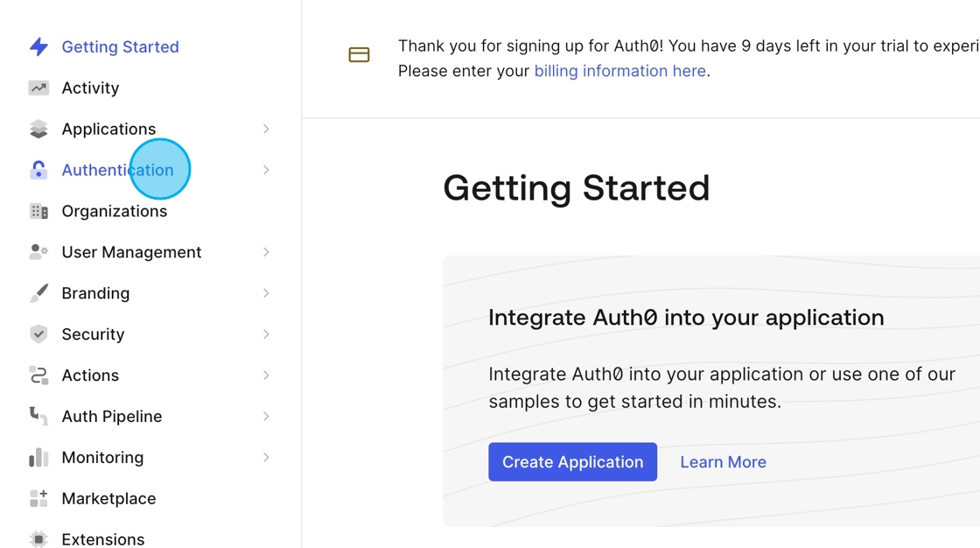Follow the billing information here link
Image resolution: width=980 pixels, height=548 pixels.
(620, 71)
